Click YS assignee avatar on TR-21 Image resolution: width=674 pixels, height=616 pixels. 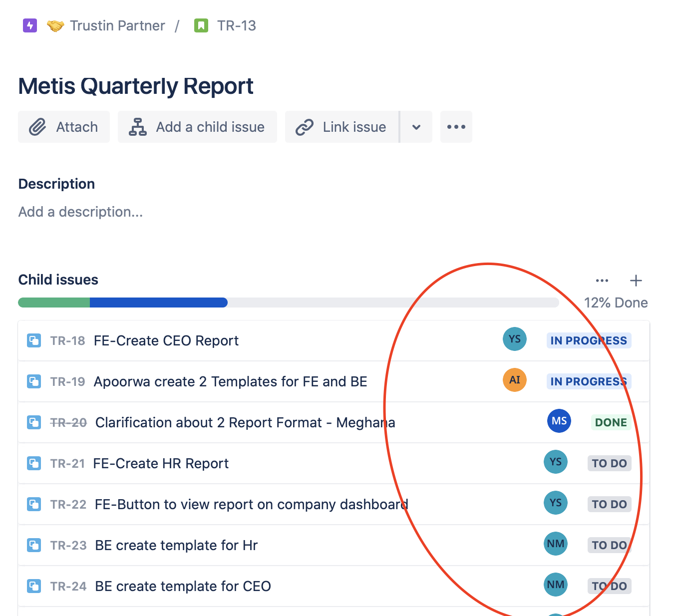click(x=556, y=462)
